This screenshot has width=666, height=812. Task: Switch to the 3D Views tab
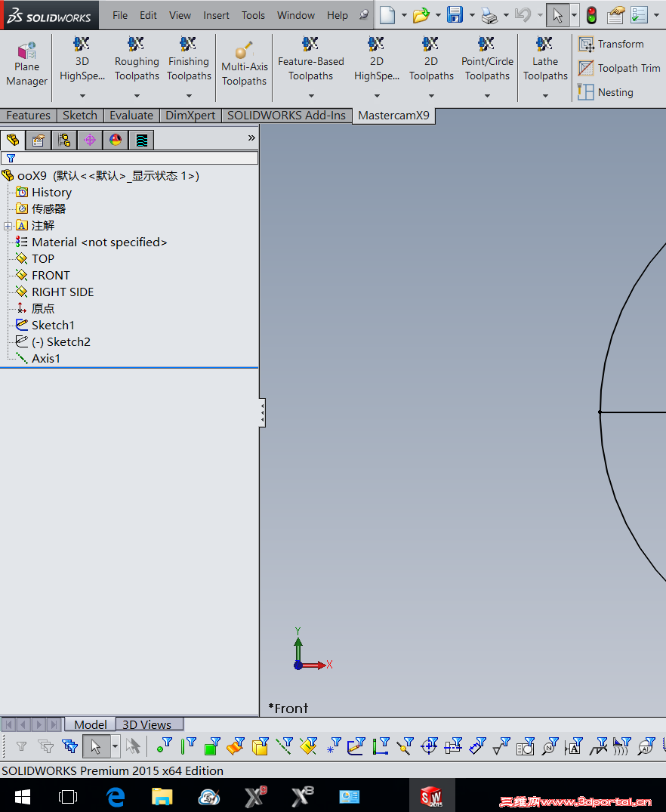point(146,724)
